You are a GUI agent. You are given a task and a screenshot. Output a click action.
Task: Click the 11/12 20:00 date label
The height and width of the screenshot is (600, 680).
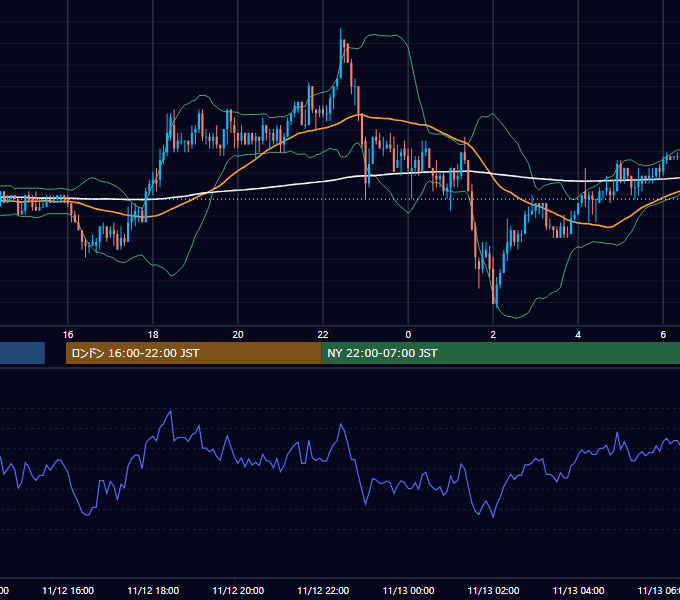coord(238,590)
